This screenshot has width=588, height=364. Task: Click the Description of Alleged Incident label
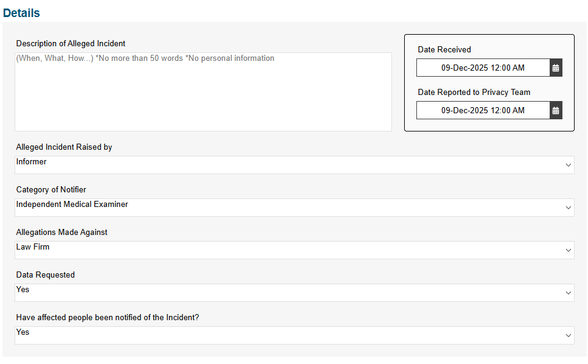pos(71,43)
